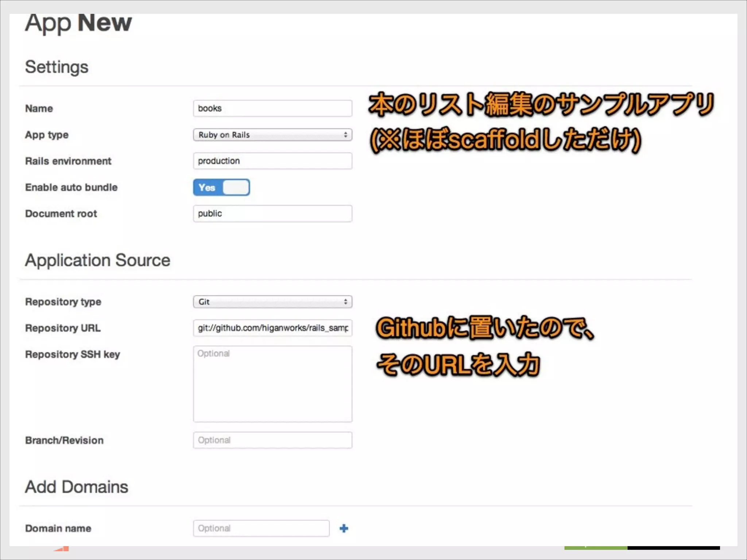This screenshot has width=747, height=560.
Task: Click the Document root input field
Action: point(272,214)
